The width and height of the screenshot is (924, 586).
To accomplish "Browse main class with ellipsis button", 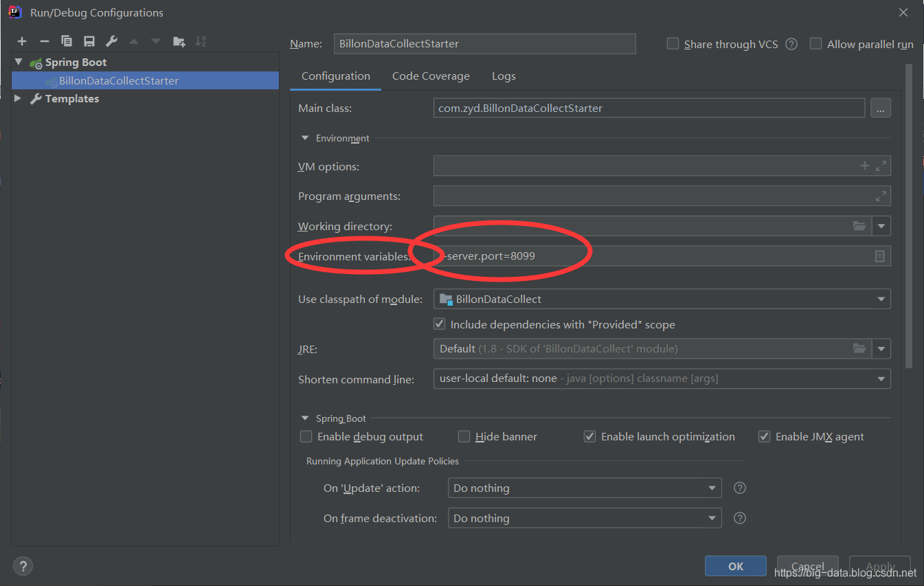I will point(881,109).
